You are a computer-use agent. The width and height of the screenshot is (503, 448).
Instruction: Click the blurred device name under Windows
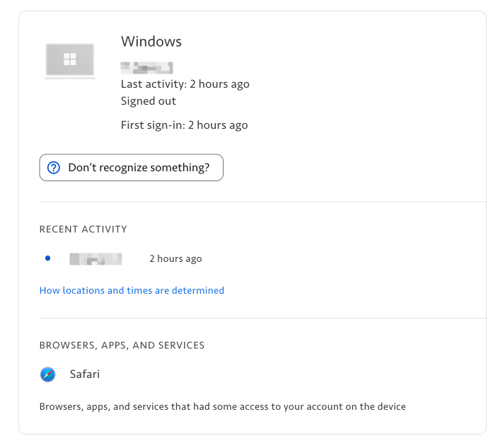(x=146, y=68)
